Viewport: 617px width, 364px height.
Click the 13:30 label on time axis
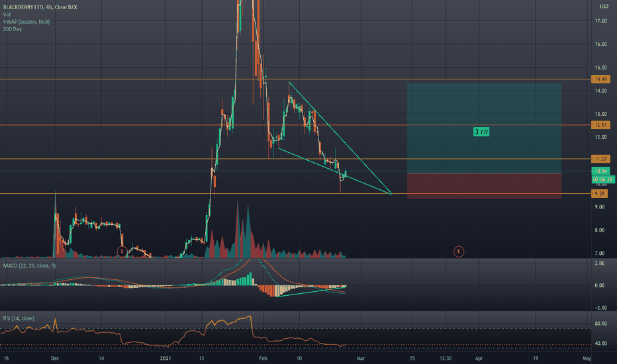coord(446,359)
